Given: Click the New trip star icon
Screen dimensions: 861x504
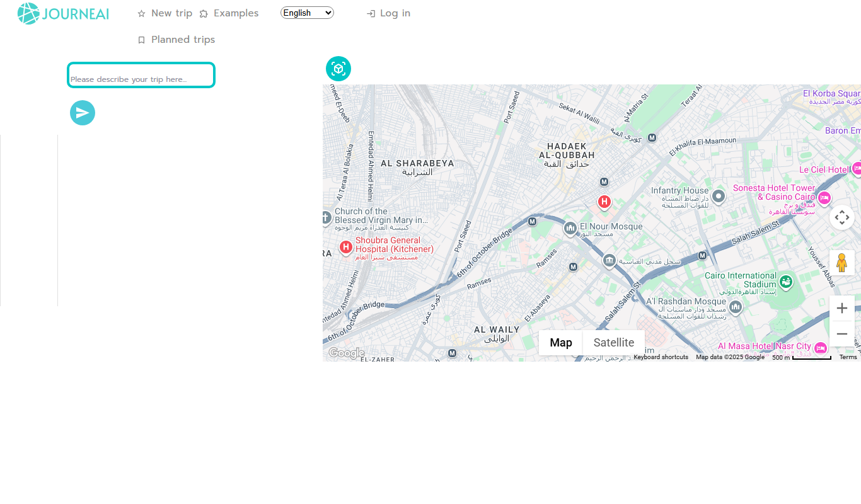Looking at the screenshot, I should (x=141, y=14).
